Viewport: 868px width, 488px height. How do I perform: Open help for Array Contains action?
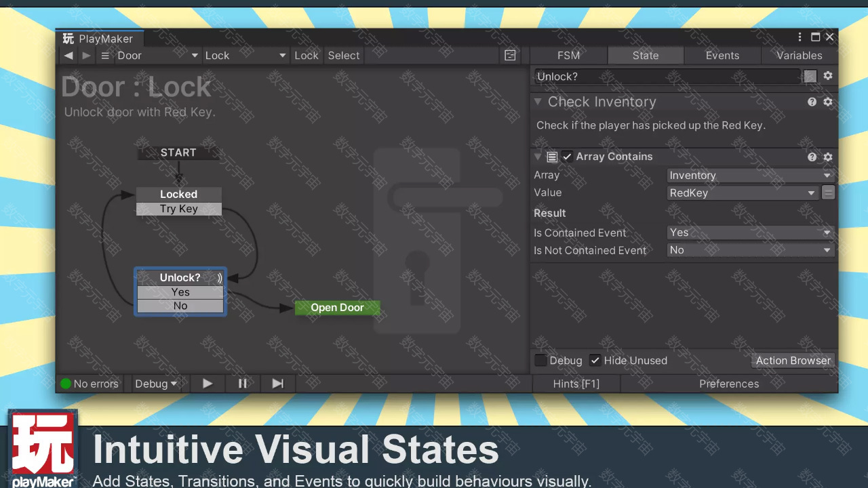pos(812,157)
